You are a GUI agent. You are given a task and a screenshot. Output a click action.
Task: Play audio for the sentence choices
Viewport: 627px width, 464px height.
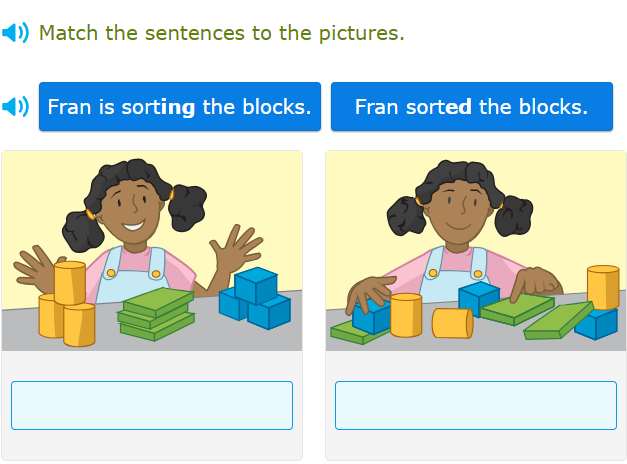click(16, 107)
